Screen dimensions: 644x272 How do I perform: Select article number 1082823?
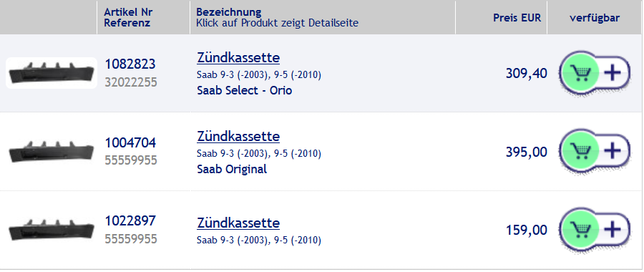click(130, 64)
